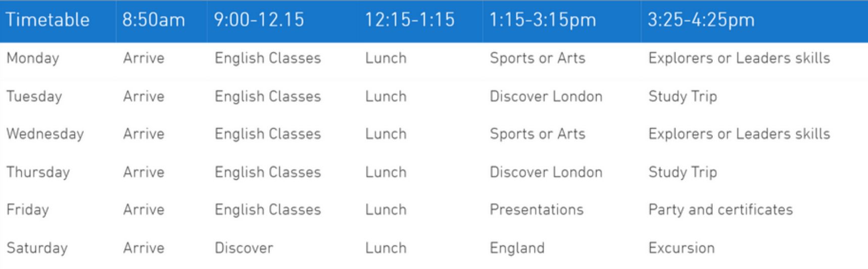The height and width of the screenshot is (269, 868).
Task: Click Thursday's Study Trip cell
Action: (683, 172)
